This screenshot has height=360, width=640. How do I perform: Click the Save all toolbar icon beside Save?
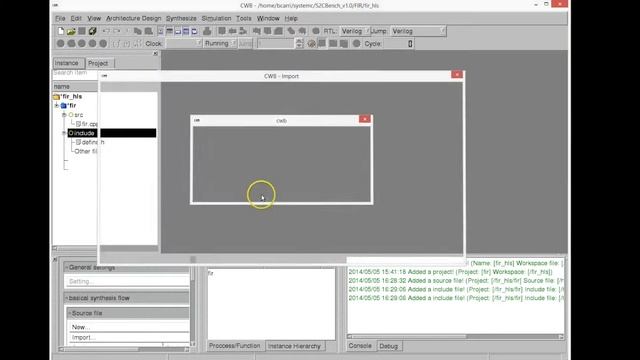(x=93, y=31)
